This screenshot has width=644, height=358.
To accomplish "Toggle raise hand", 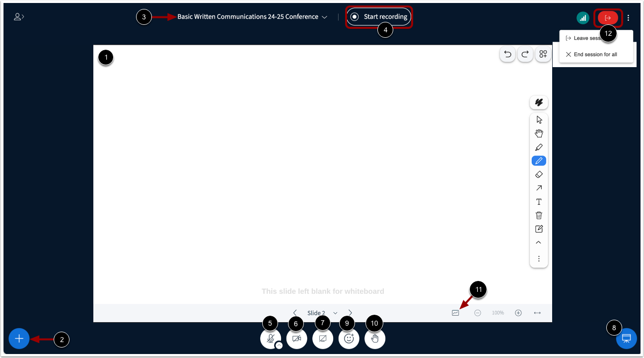I will pyautogui.click(x=375, y=339).
